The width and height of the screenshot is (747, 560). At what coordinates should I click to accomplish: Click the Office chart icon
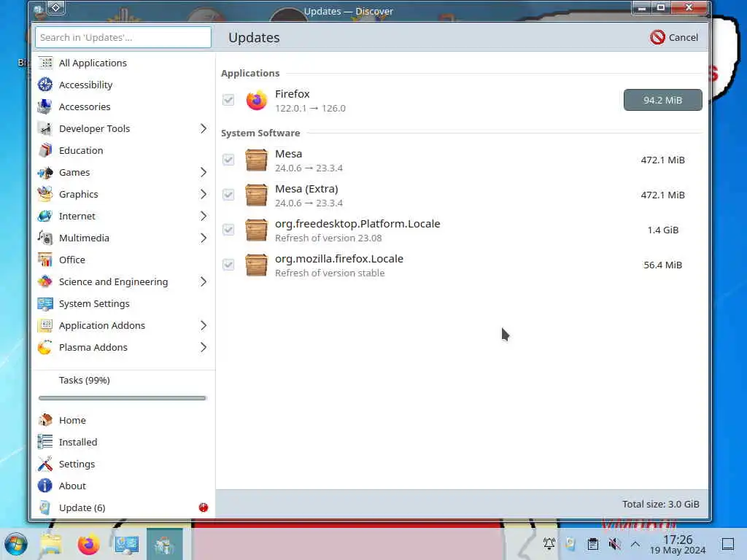pyautogui.click(x=45, y=260)
